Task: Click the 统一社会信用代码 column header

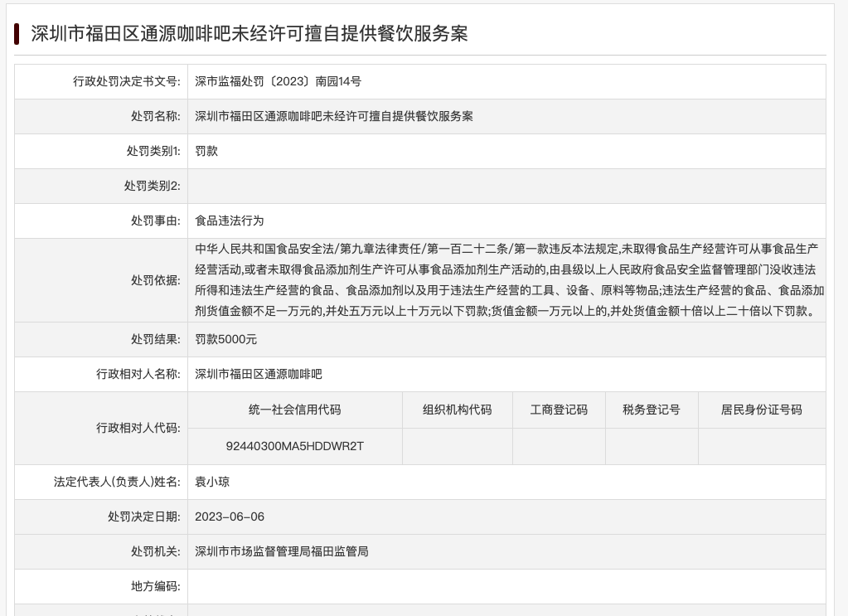Action: click(294, 410)
